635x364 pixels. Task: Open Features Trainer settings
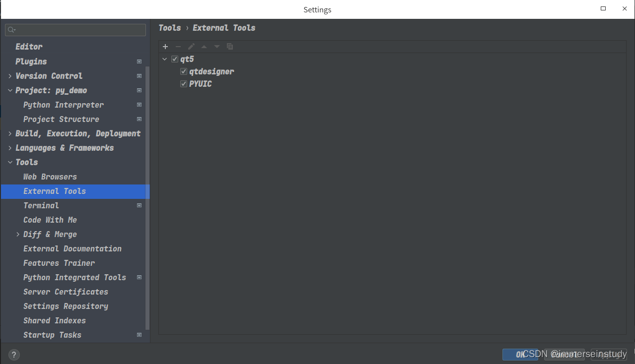coord(59,263)
